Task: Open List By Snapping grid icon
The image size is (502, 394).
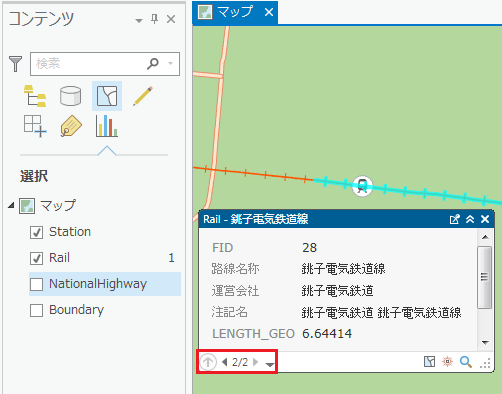Action: pos(35,126)
